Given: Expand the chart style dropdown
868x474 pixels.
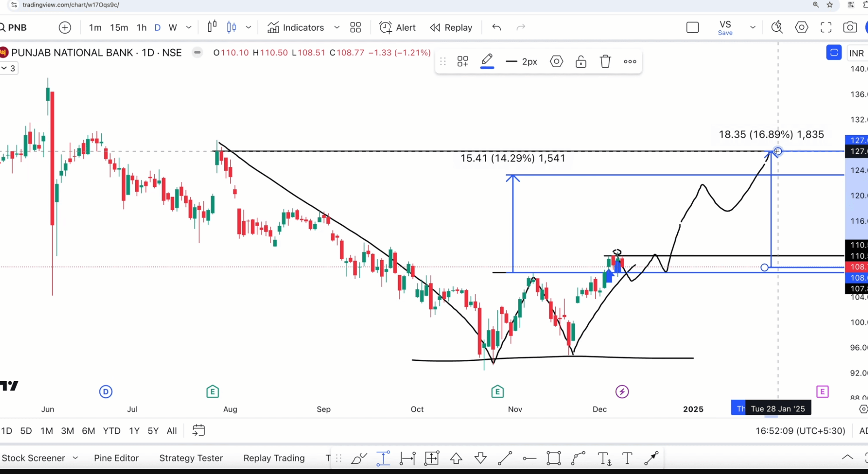Looking at the screenshot, I should click(x=248, y=27).
